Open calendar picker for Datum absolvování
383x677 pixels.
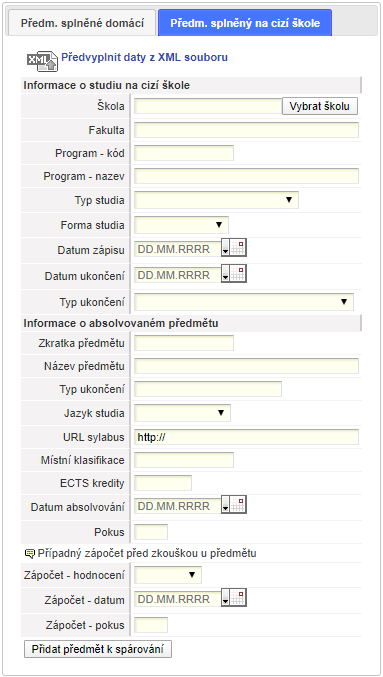tap(238, 505)
